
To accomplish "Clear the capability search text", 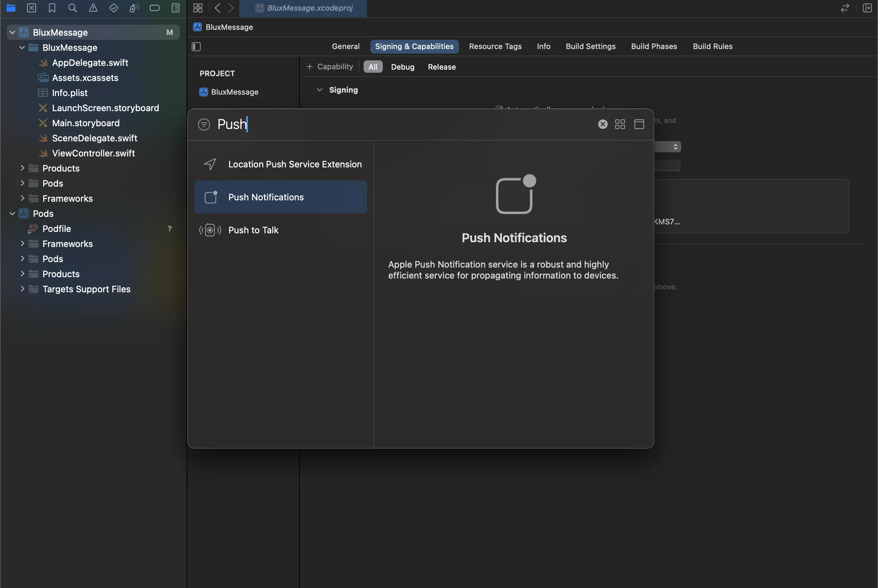I will coord(603,124).
